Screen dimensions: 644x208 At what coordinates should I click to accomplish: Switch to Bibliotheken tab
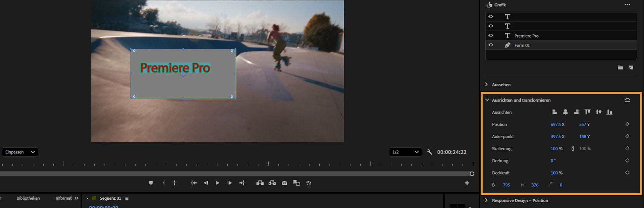pyautogui.click(x=28, y=198)
